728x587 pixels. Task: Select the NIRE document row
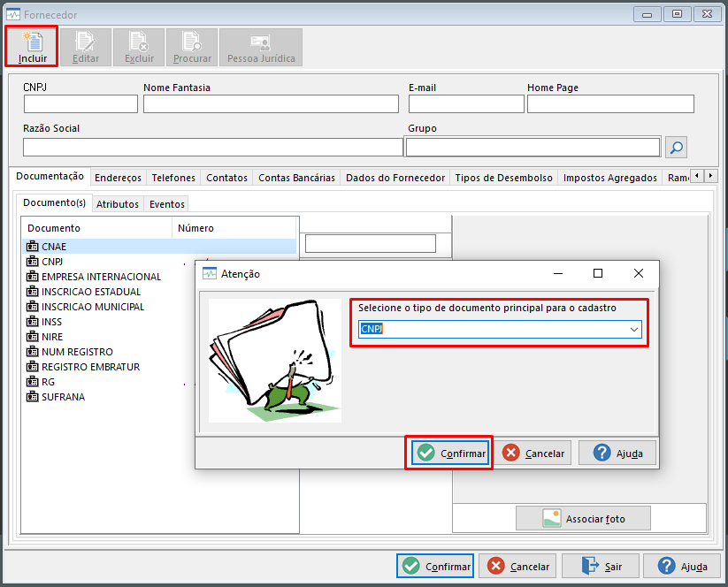coord(108,337)
